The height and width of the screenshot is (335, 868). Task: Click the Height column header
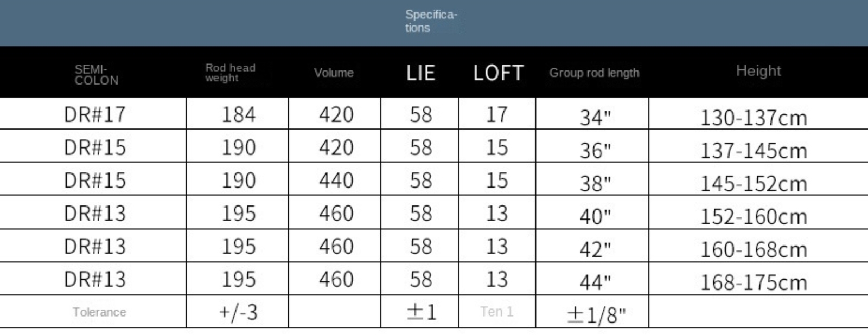click(758, 71)
